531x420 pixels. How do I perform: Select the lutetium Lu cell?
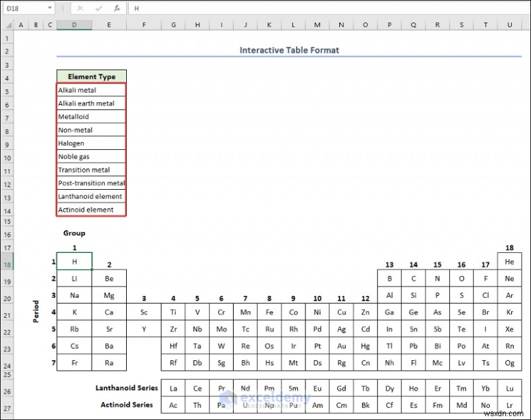(x=509, y=388)
